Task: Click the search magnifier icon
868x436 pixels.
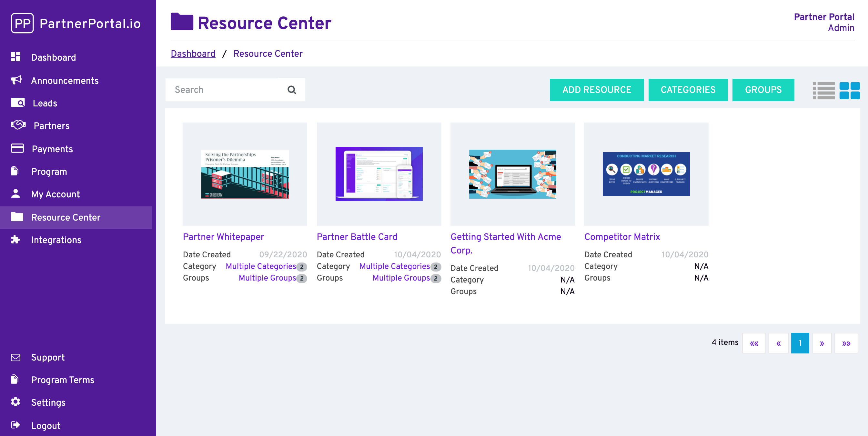Action: (x=292, y=90)
